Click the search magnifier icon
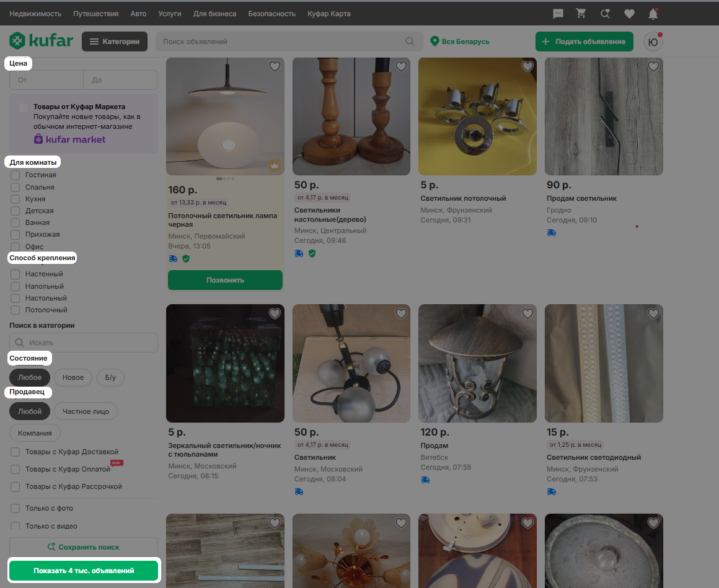This screenshot has width=719, height=588. 410,42
